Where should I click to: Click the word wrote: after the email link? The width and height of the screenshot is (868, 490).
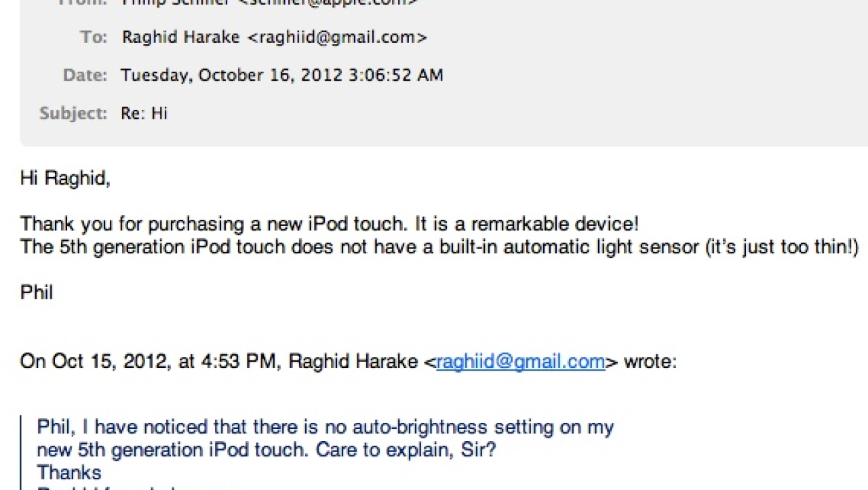point(650,361)
